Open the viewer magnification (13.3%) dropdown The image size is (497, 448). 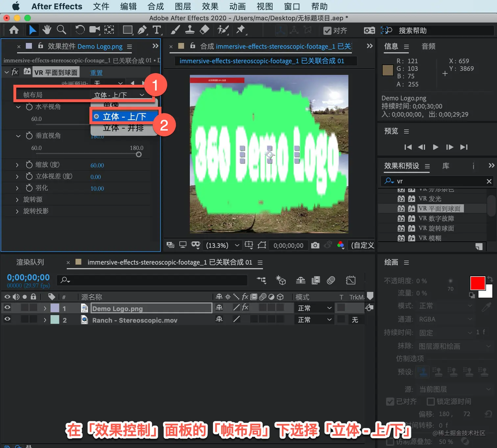coord(223,245)
